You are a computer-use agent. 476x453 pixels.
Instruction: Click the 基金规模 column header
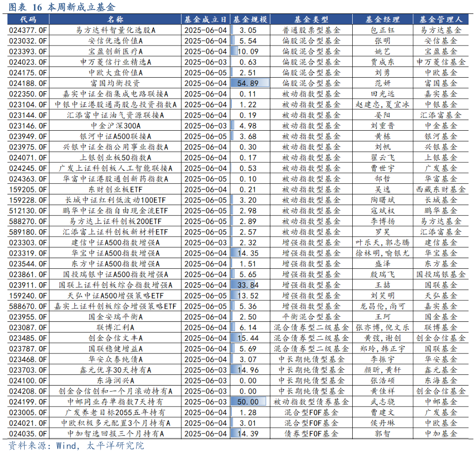250,20
